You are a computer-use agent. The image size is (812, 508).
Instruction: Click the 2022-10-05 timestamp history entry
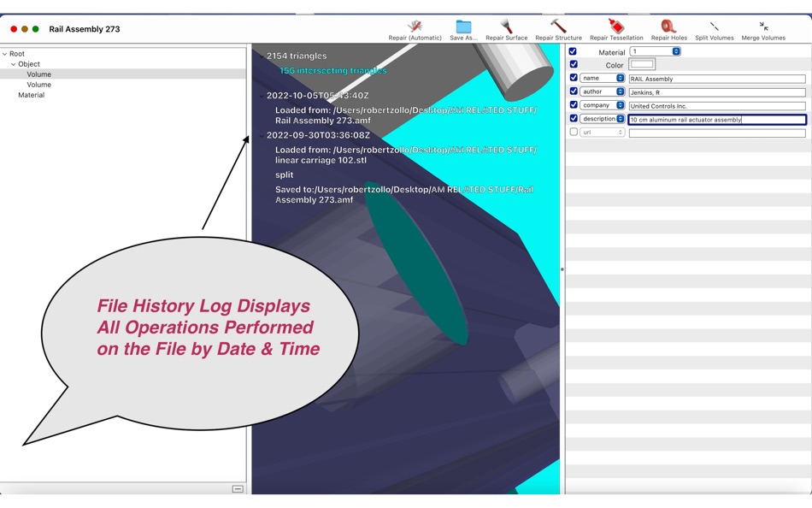(x=317, y=96)
